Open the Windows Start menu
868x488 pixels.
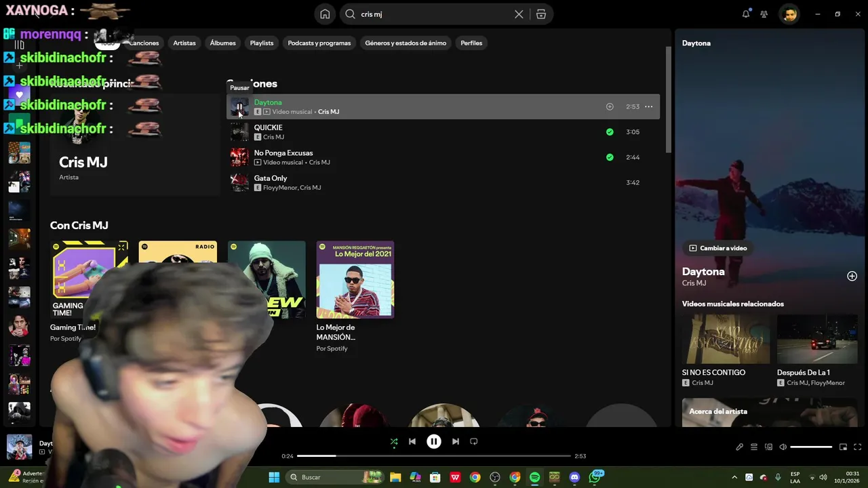274,477
